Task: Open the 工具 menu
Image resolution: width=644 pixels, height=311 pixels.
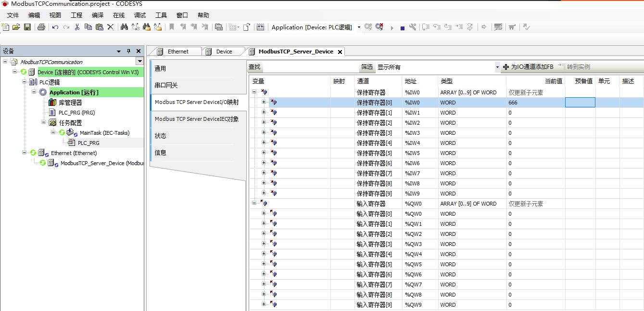Action: [x=161, y=15]
